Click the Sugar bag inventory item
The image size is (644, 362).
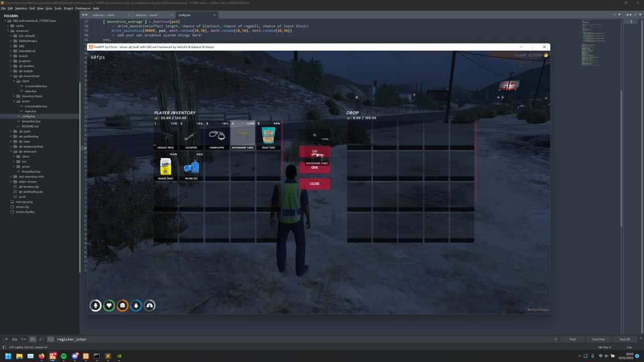click(x=166, y=167)
